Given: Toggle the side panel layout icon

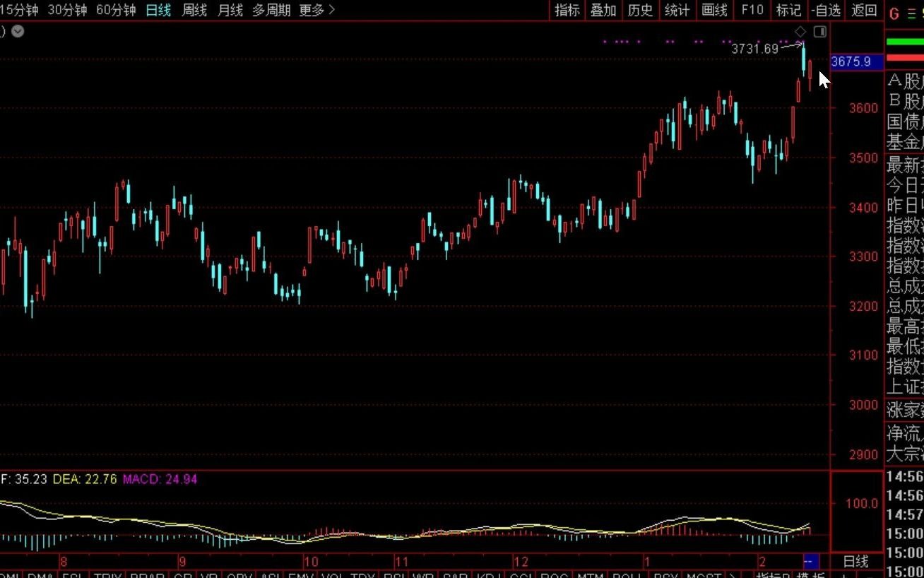Looking at the screenshot, I should (820, 31).
